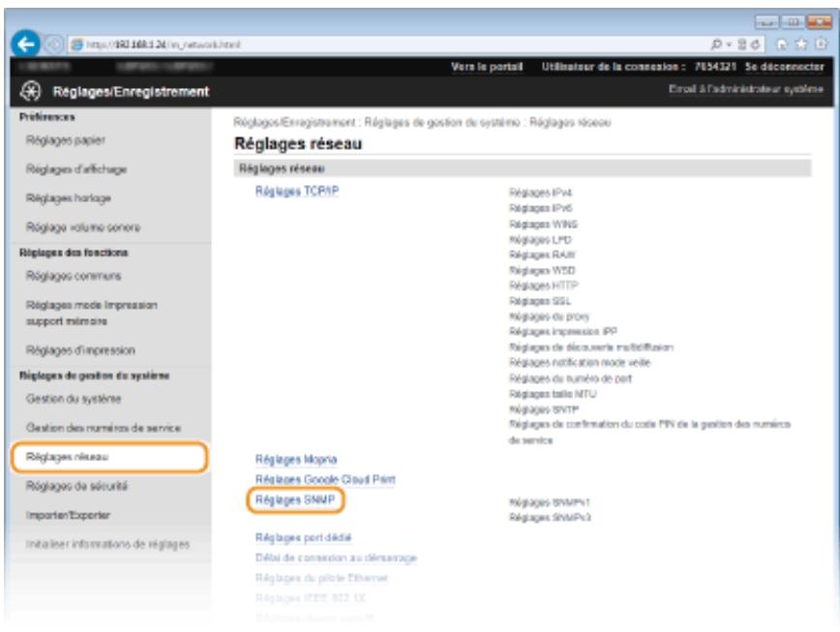Click the Réglages WINS text
Screen dimensions: 840x632
(543, 224)
